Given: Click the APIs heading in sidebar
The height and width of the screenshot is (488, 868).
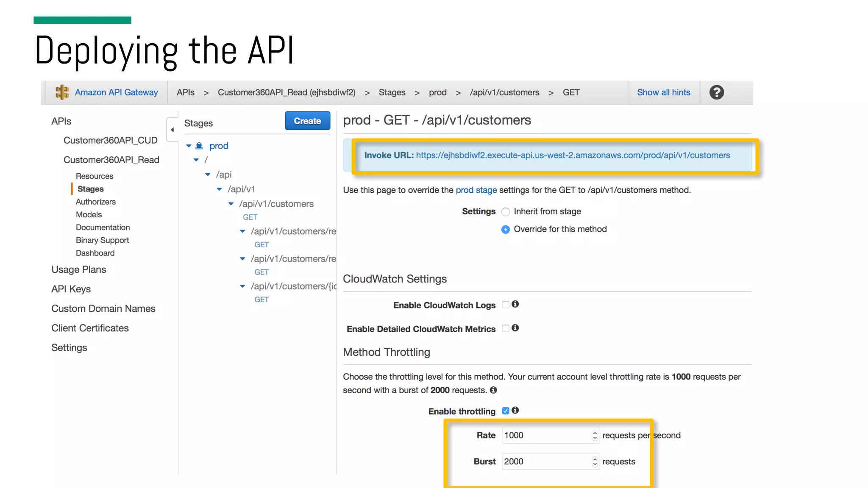Looking at the screenshot, I should pos(61,121).
